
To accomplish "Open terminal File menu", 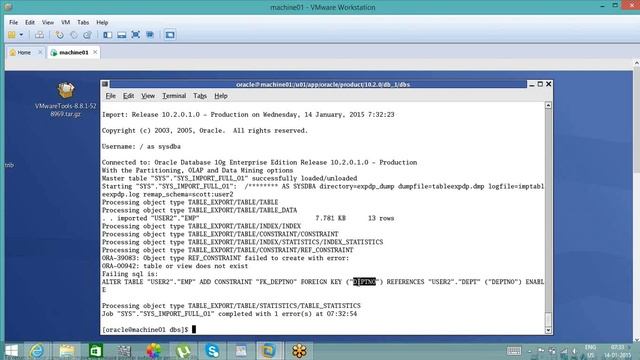I will point(111,96).
